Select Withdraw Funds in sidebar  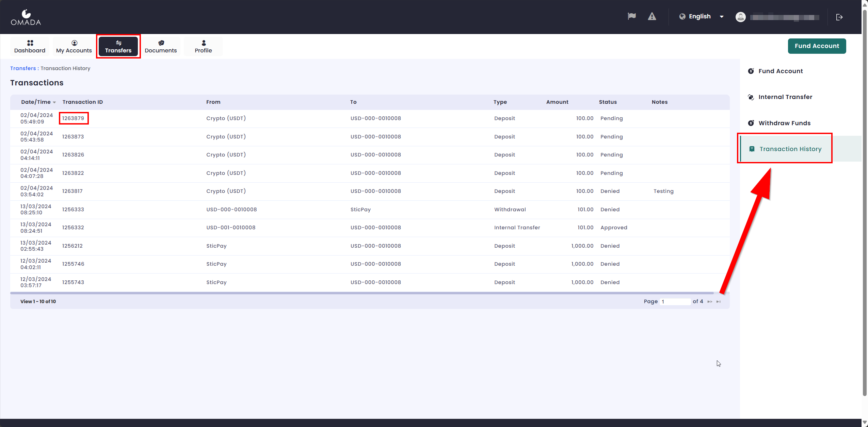point(784,123)
